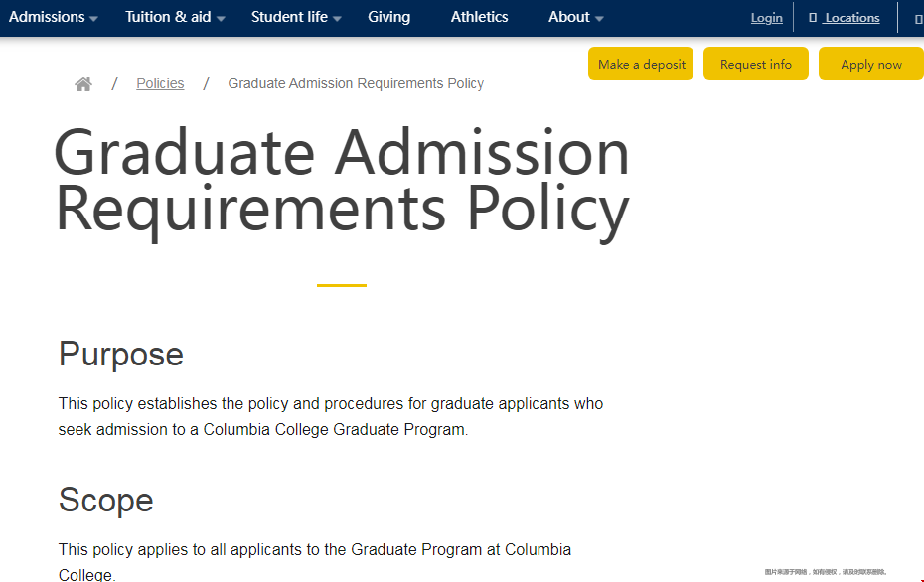
Task: Open the Admissions navigation menu
Action: (x=46, y=17)
